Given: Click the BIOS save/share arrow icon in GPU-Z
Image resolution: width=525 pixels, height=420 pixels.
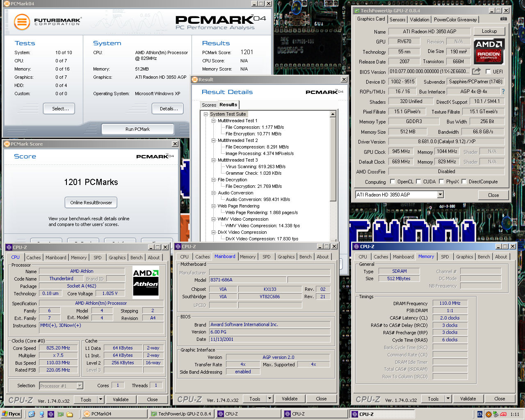Looking at the screenshot, I should pos(476,71).
